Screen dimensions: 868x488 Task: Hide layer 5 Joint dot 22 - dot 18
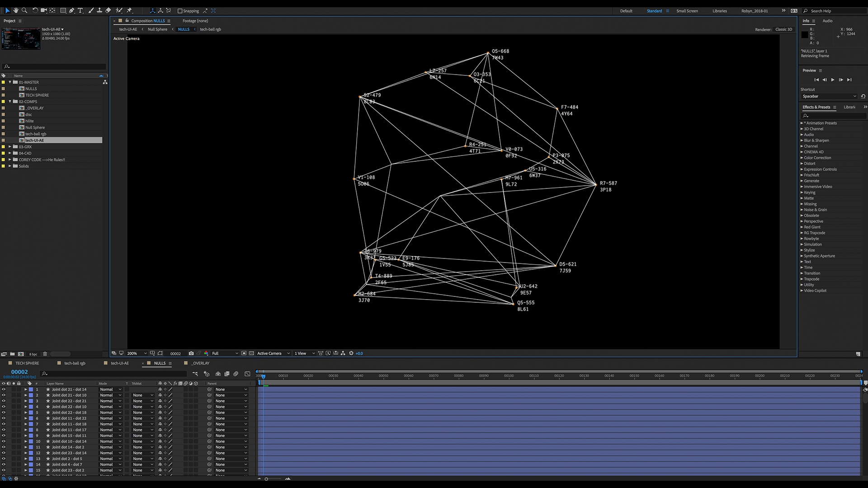pyautogui.click(x=4, y=412)
